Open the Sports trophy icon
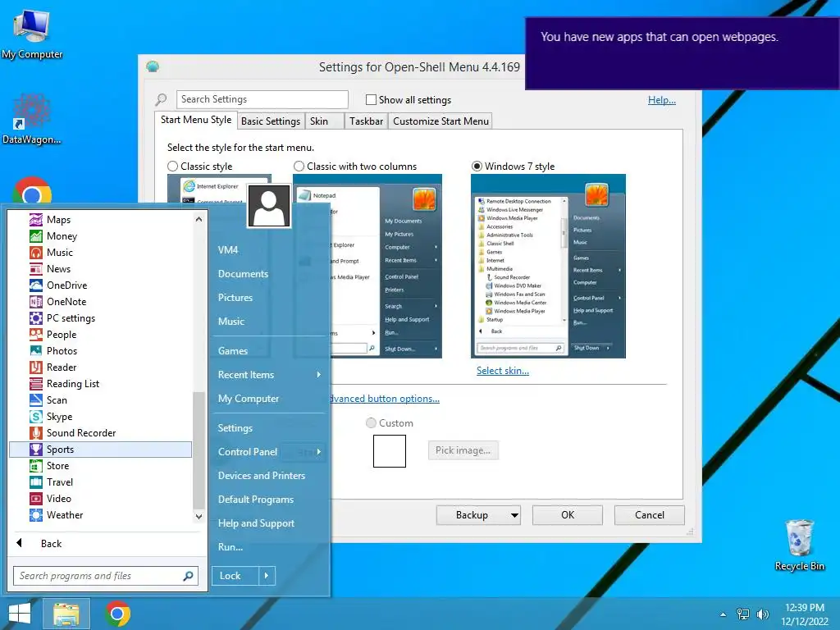840x630 pixels. coord(36,450)
